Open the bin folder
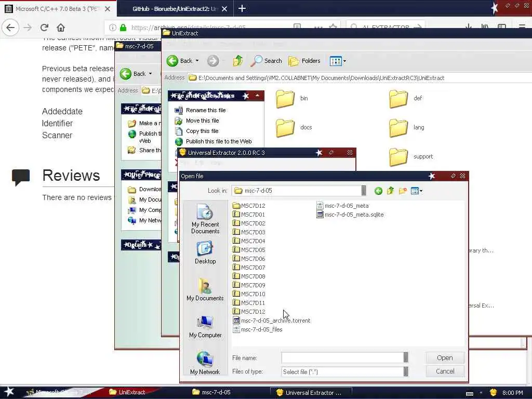 (x=291, y=98)
